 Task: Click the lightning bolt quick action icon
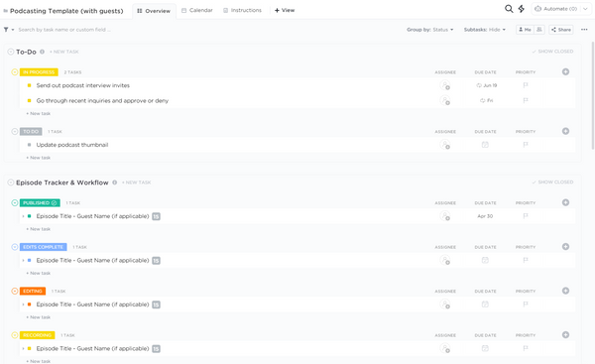click(522, 9)
